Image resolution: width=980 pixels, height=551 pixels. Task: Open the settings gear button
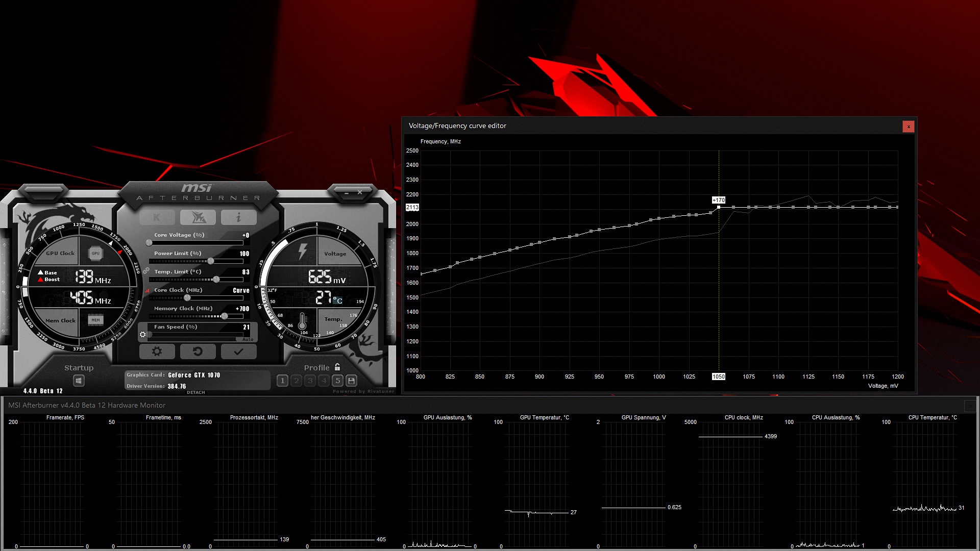coord(157,351)
